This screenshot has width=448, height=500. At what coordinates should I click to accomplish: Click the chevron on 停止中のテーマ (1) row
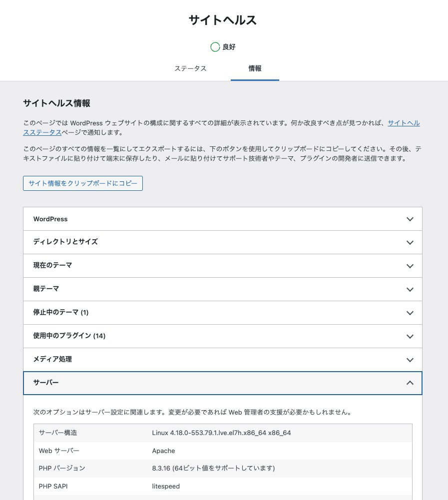tap(410, 313)
